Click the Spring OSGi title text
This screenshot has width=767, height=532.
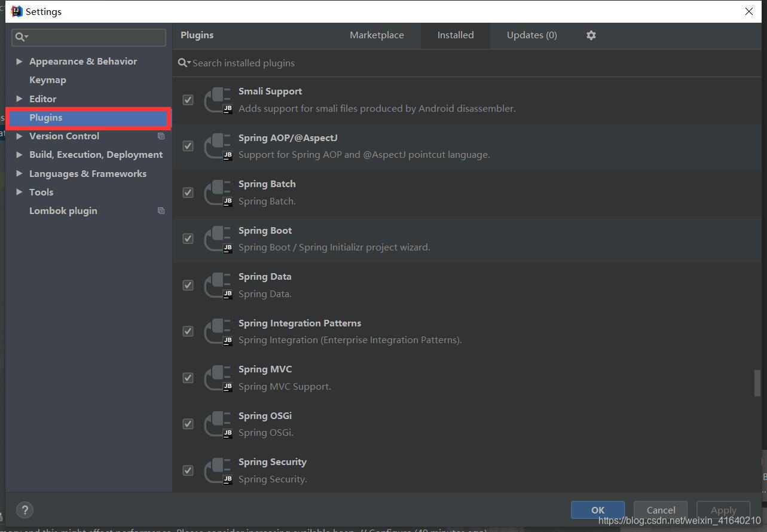[265, 416]
